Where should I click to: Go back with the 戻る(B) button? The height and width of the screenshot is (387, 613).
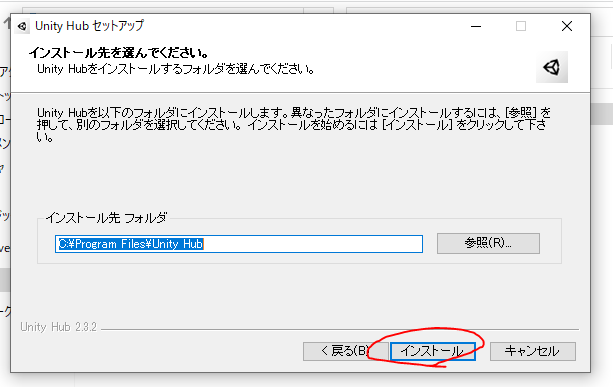[x=346, y=351]
